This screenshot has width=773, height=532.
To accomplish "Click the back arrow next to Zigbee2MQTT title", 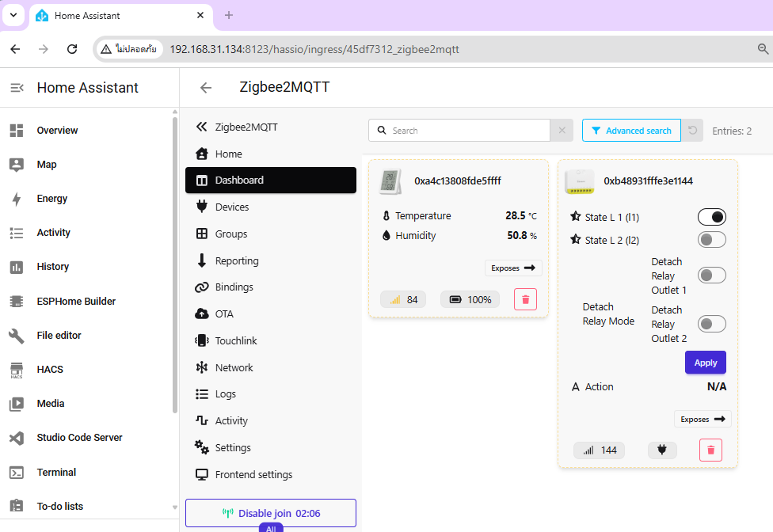I will click(x=206, y=88).
